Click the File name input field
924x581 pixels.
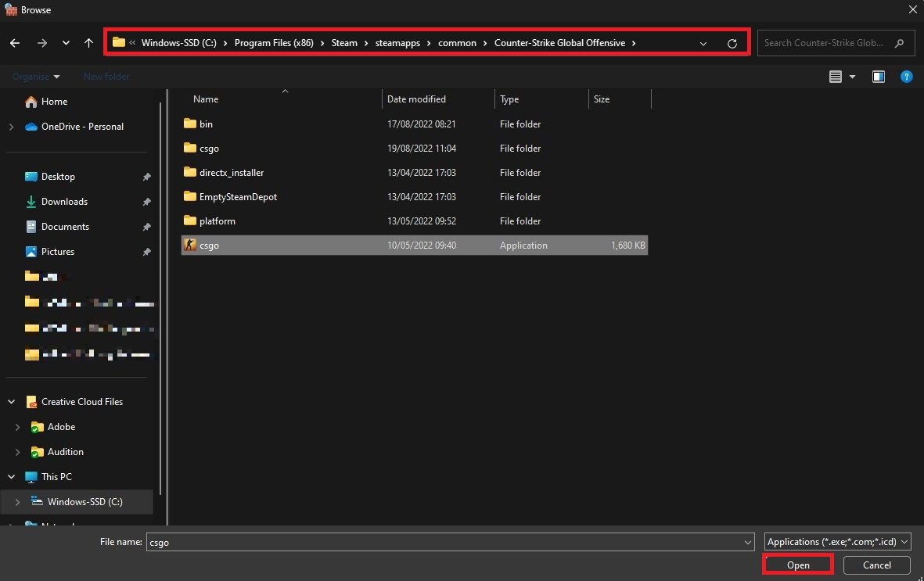tap(446, 542)
